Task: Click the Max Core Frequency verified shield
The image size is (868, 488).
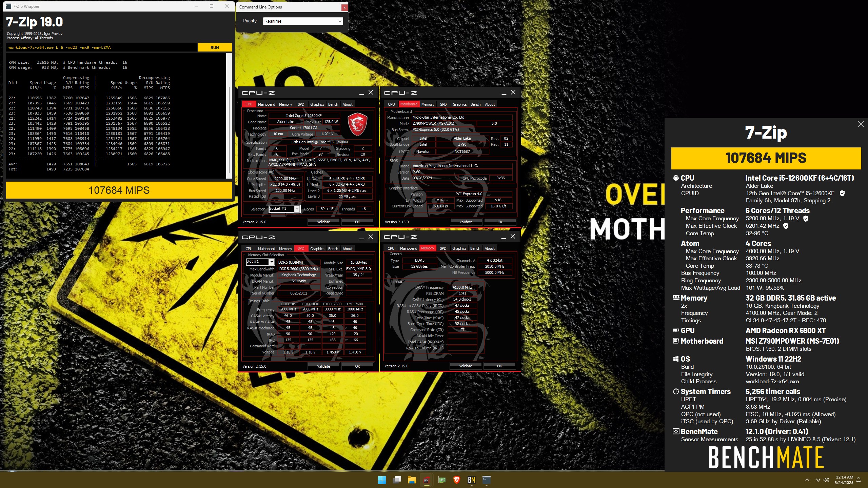Action: point(806,219)
